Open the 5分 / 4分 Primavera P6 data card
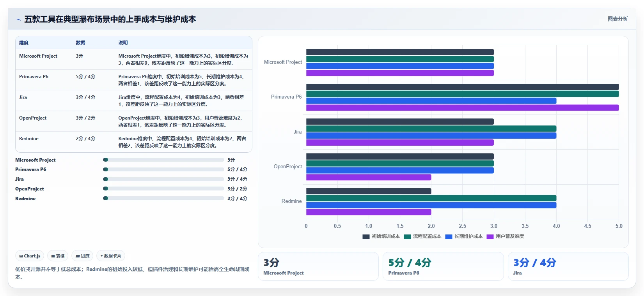 pos(443,266)
